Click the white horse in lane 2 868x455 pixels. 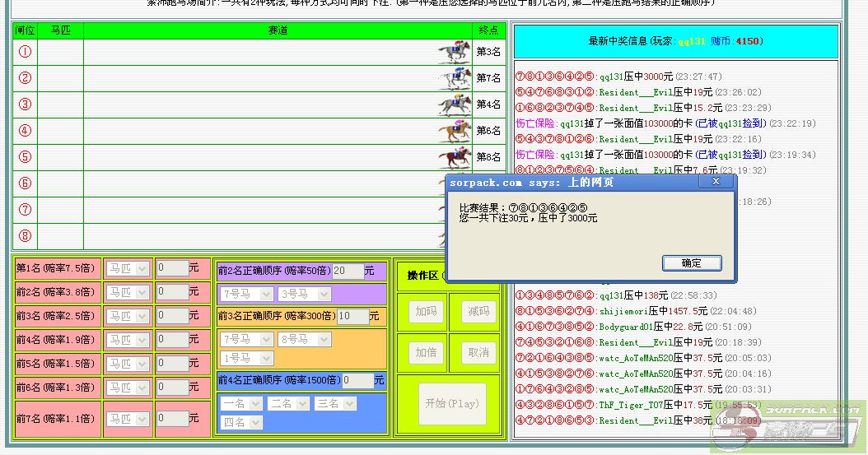point(455,78)
